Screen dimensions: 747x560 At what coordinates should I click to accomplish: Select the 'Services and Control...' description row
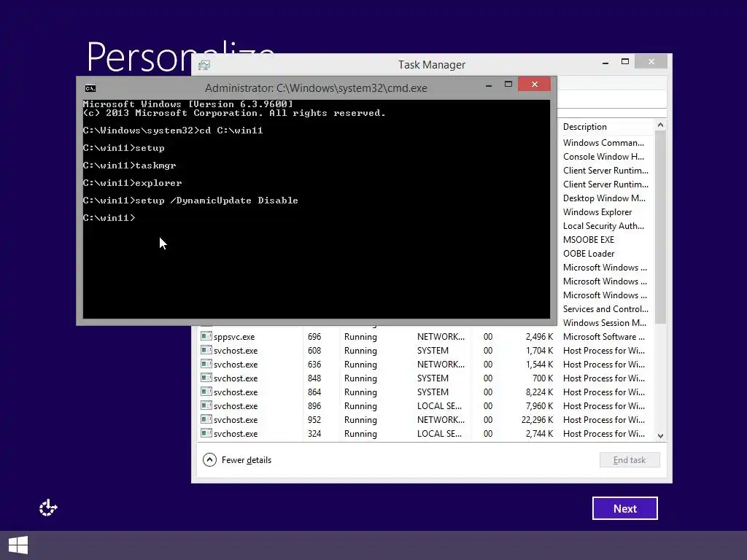point(605,309)
